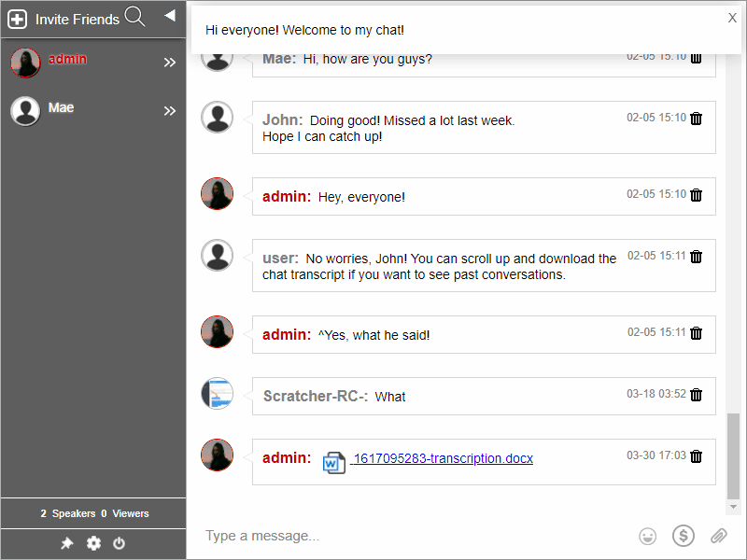Open chat search with the magnifier icon
The height and width of the screenshot is (560, 747).
135,16
